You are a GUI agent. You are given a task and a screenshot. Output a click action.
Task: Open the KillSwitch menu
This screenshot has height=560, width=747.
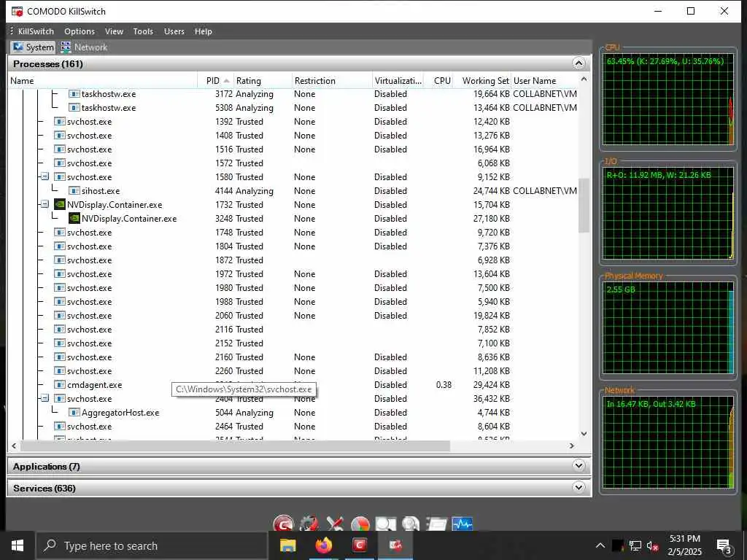(x=36, y=31)
